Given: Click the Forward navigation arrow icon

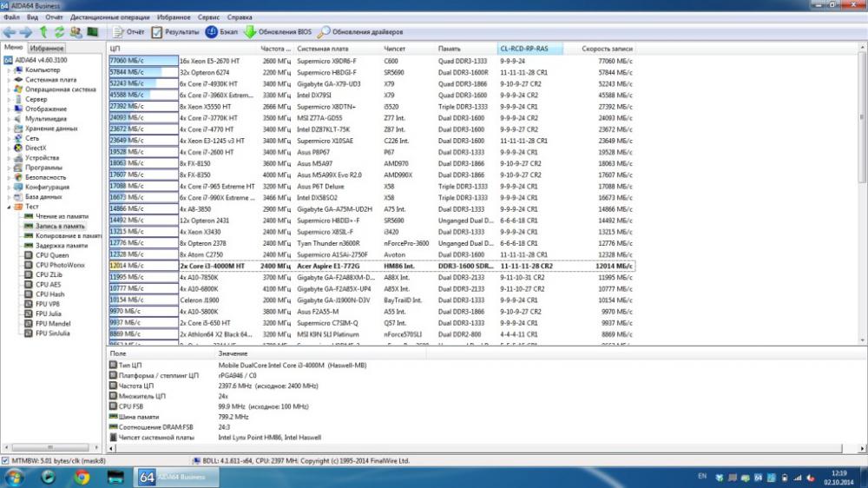Looking at the screenshot, I should coord(26,32).
